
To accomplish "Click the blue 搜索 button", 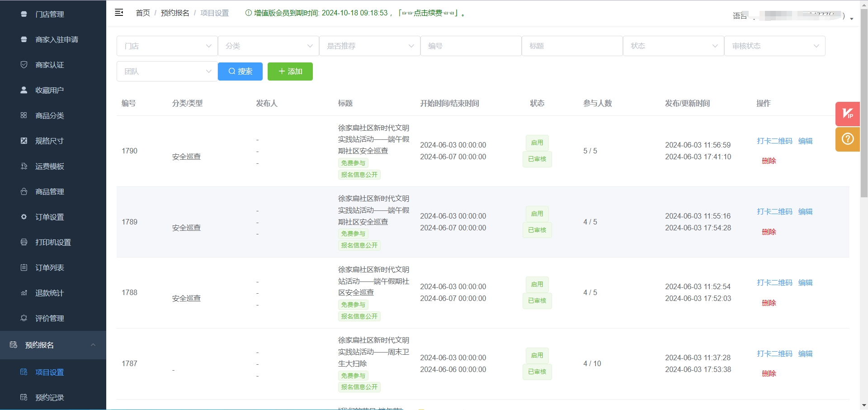I will coord(240,72).
